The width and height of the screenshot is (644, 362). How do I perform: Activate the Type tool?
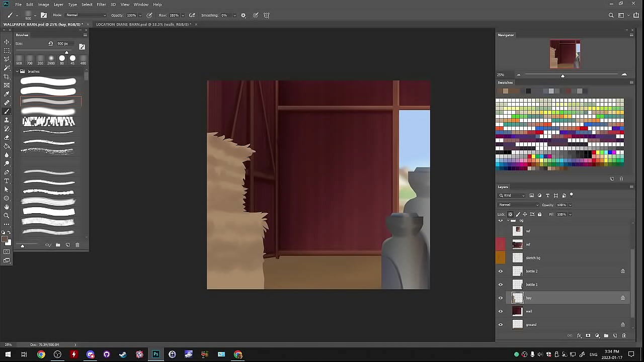[x=7, y=181]
